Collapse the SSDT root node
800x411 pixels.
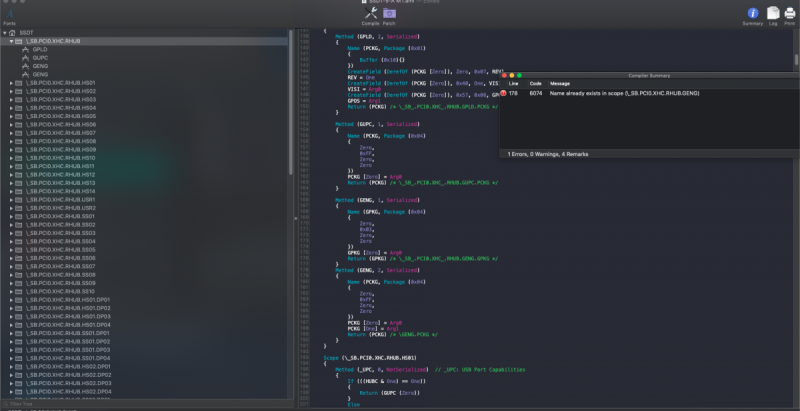(3, 33)
